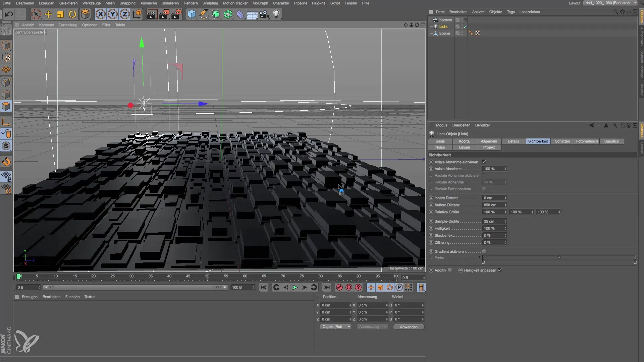Open the Objekt (Rel) dropdown

tap(336, 326)
